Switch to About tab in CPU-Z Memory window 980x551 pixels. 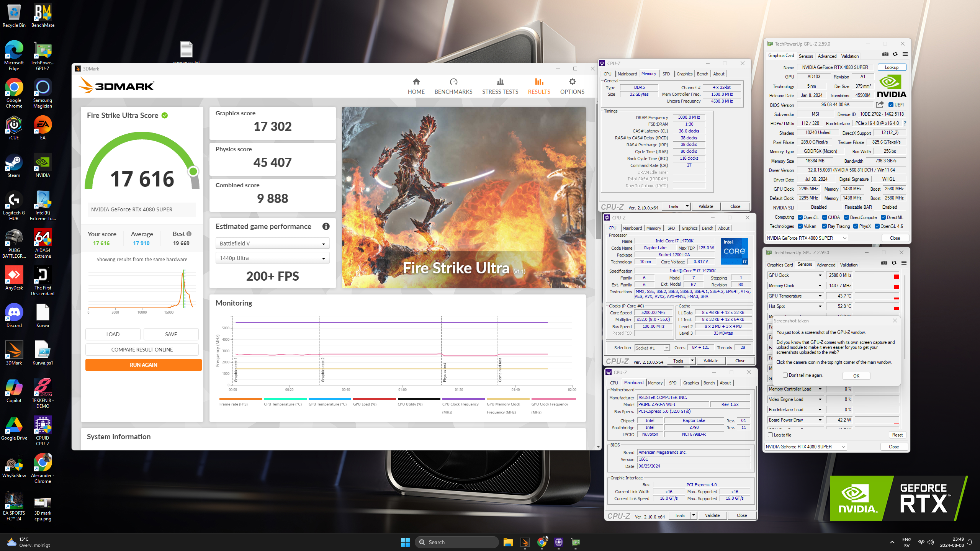point(718,74)
